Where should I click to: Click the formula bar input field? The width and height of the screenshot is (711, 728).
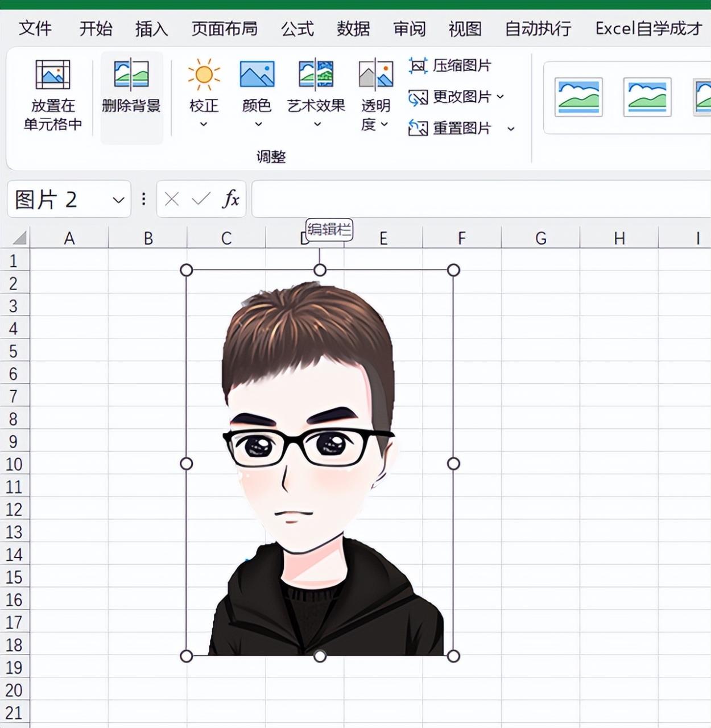click(x=481, y=199)
